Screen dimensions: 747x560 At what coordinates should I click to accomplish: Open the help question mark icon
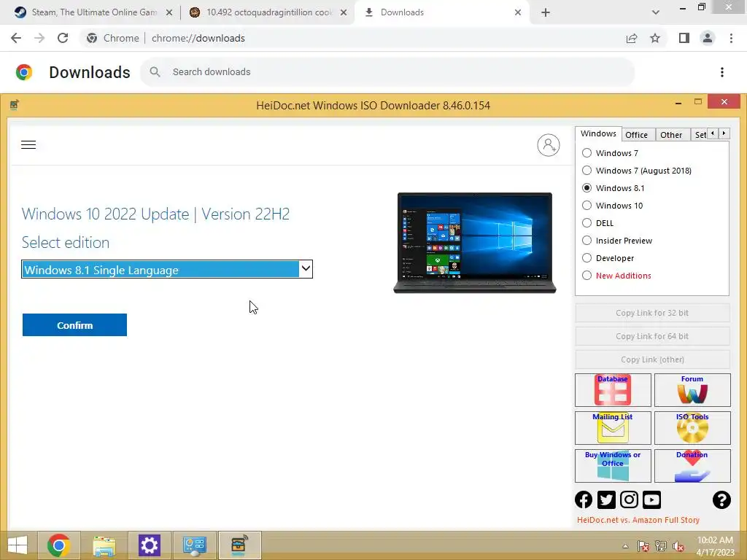pos(721,499)
